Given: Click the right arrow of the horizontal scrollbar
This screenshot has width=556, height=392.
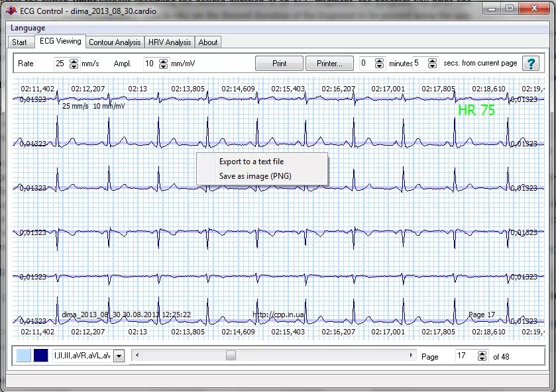Looking at the screenshot, I should pyautogui.click(x=411, y=356).
